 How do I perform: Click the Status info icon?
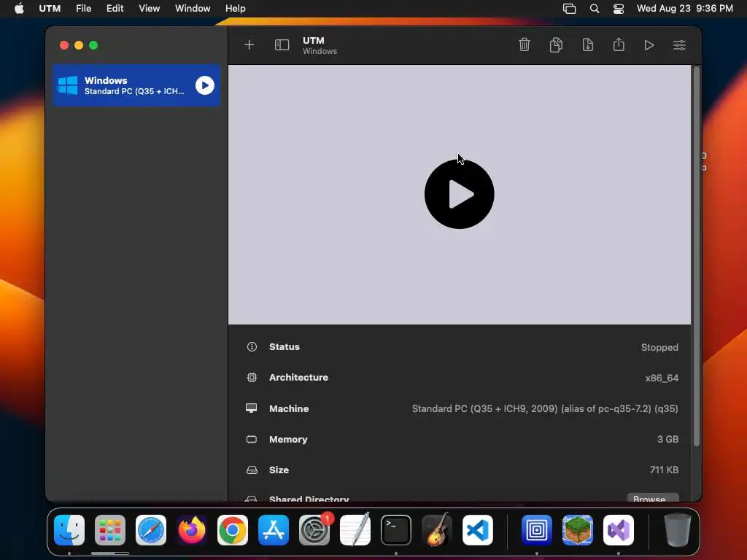pyautogui.click(x=252, y=346)
